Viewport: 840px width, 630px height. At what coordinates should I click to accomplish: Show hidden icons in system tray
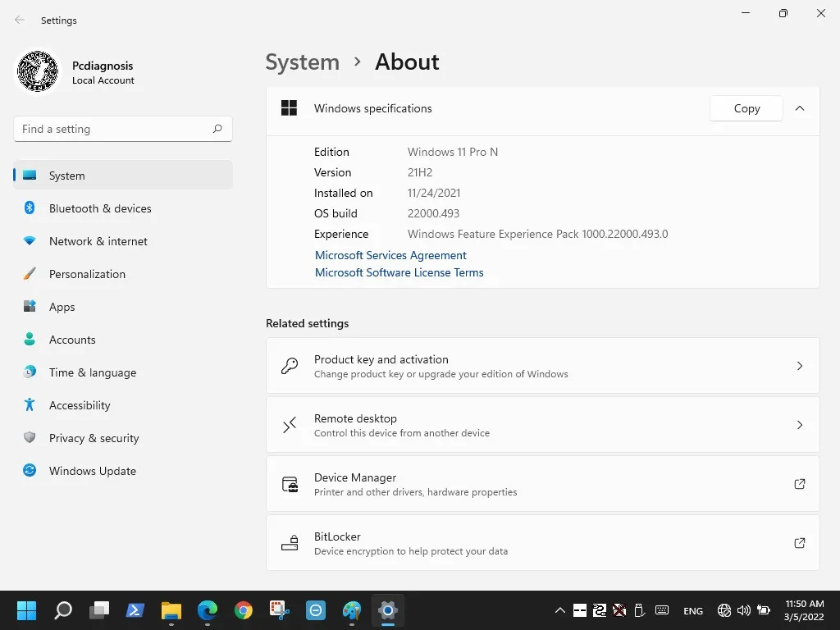pos(560,610)
